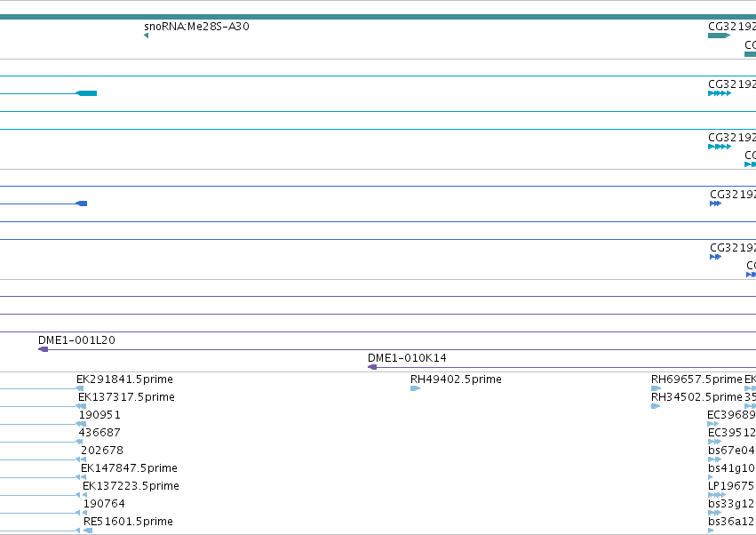Viewport: 756px width, 535px height.
Task: Click the EK147847.5prime EST label
Action: 129,468
